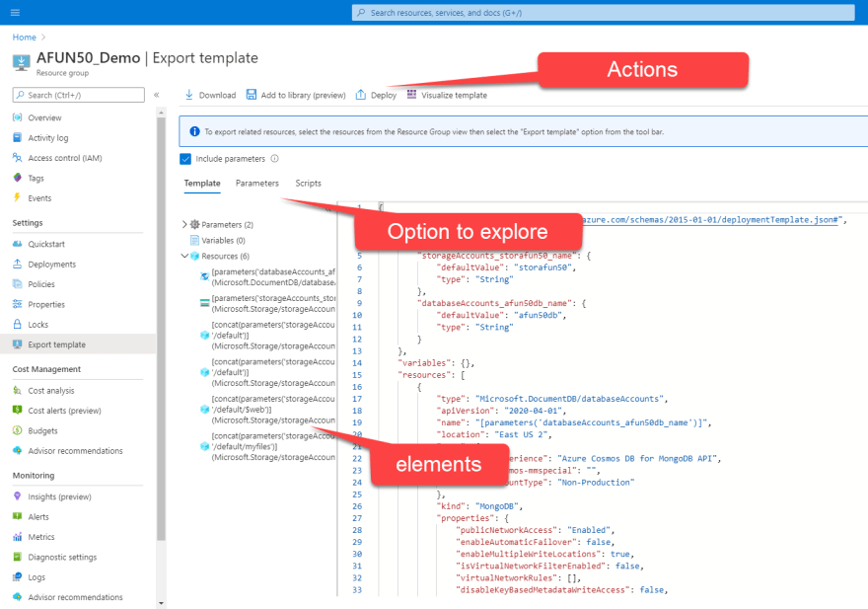Click Deploy button text
The height and width of the screenshot is (609, 868).
[x=384, y=96]
